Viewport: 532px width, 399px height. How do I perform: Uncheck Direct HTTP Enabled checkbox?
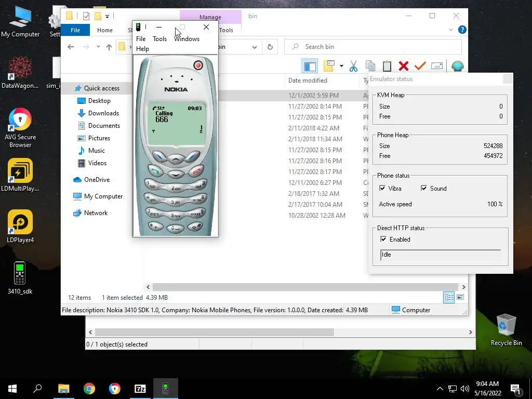point(383,239)
